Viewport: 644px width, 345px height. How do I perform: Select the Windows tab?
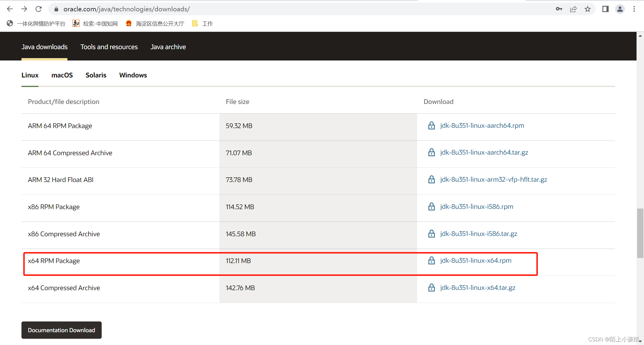coord(132,75)
